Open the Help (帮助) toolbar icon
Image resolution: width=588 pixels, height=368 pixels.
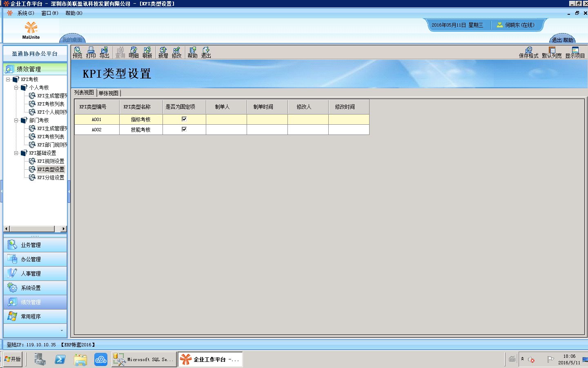pyautogui.click(x=193, y=52)
